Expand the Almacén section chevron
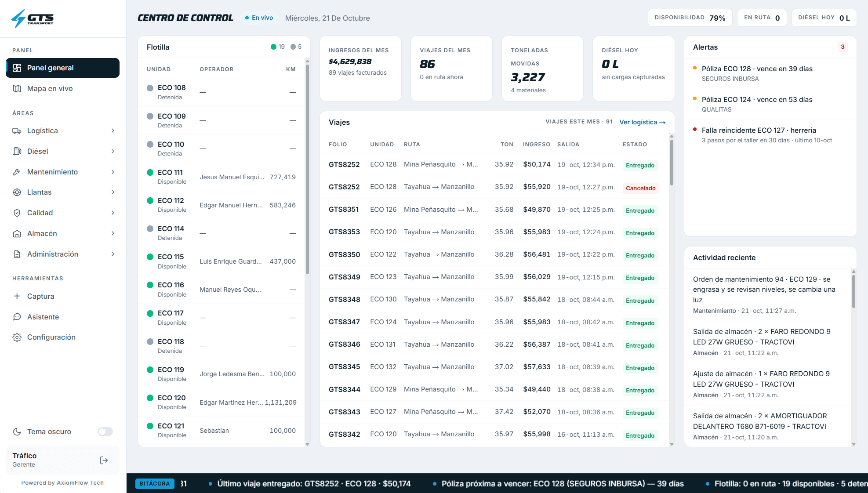Image resolution: width=868 pixels, height=493 pixels. pos(113,233)
